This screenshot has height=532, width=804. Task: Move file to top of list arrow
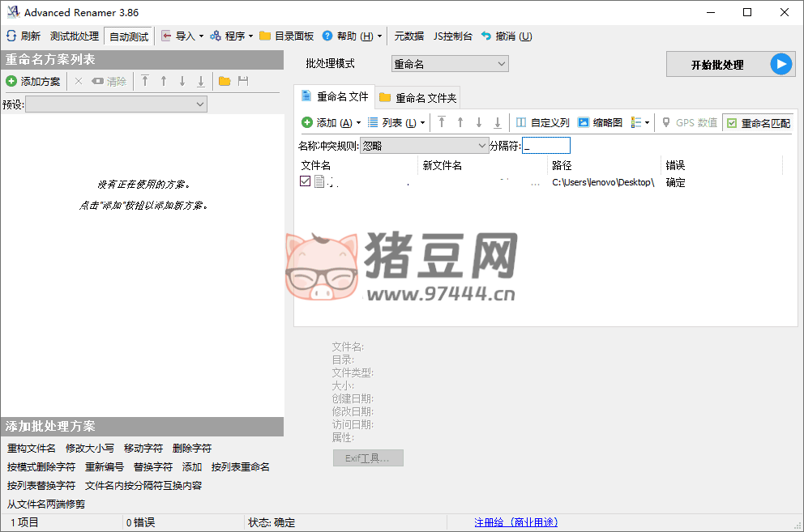pyautogui.click(x=442, y=122)
